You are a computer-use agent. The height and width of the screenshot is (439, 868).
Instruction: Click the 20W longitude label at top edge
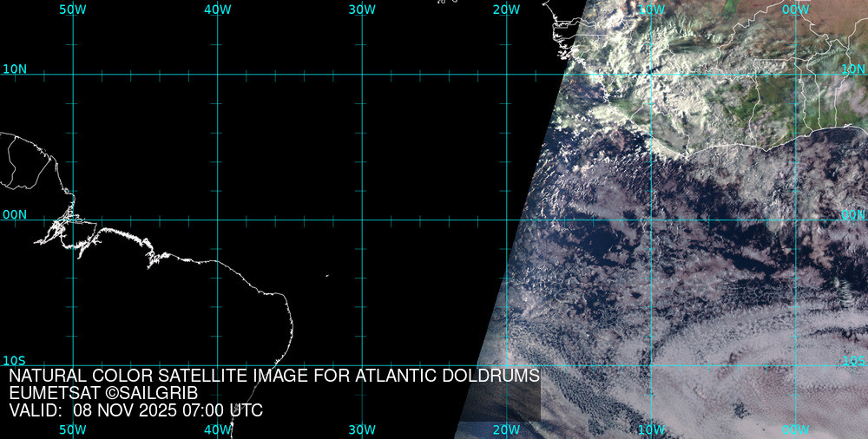click(x=506, y=10)
